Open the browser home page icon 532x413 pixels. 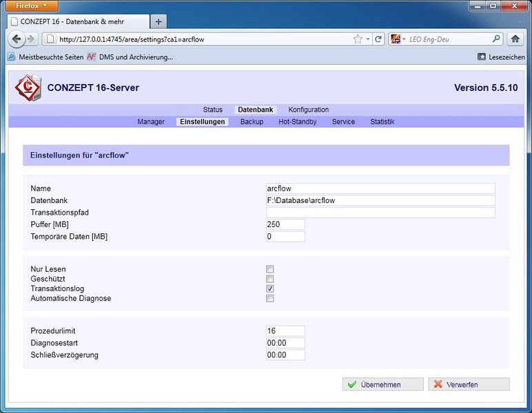515,39
